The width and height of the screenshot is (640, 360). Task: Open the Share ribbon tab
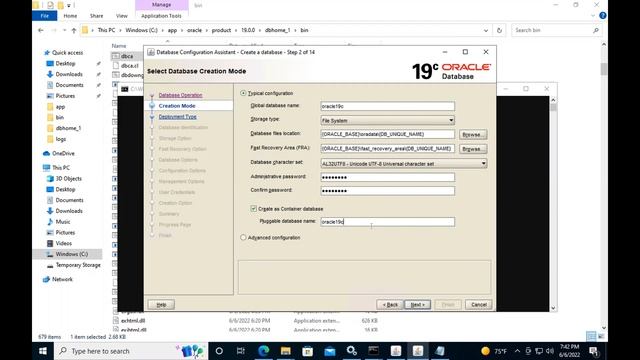[x=96, y=16]
